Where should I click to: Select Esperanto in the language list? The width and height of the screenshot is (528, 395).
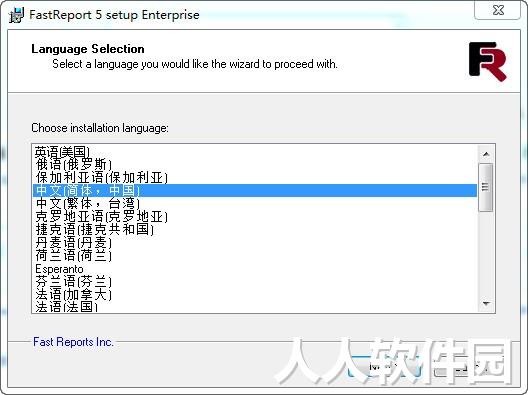coord(59,269)
